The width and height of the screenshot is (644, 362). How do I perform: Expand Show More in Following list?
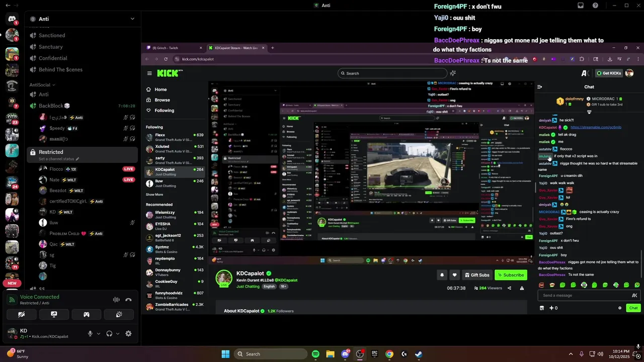[154, 195]
